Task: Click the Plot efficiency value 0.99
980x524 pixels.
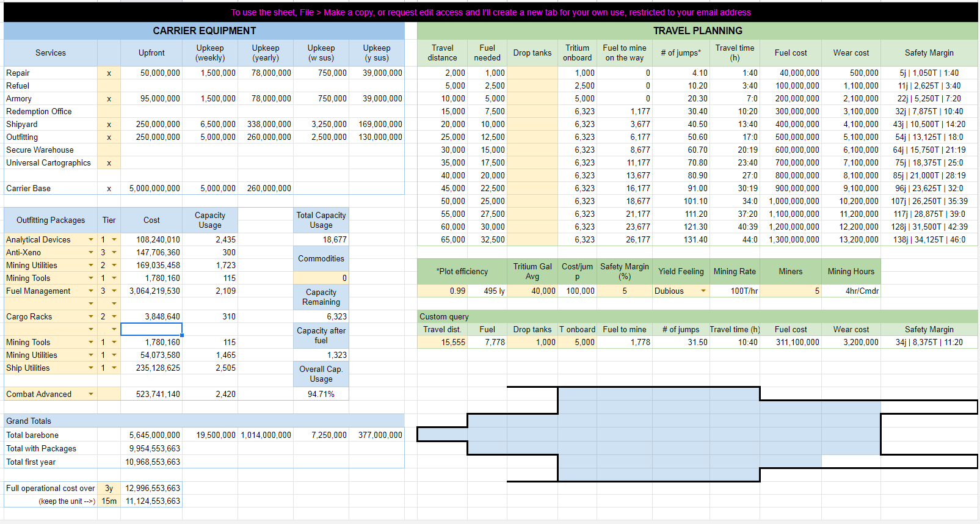Action: [x=443, y=291]
